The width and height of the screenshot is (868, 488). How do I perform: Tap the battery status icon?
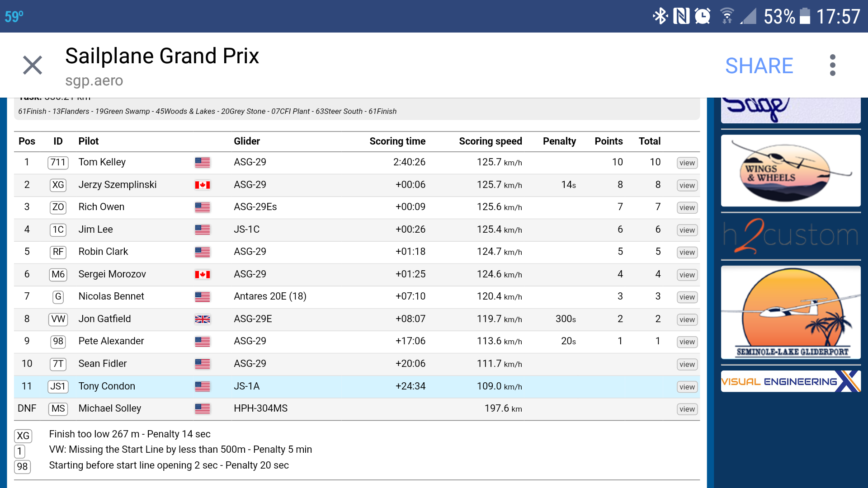805,16
